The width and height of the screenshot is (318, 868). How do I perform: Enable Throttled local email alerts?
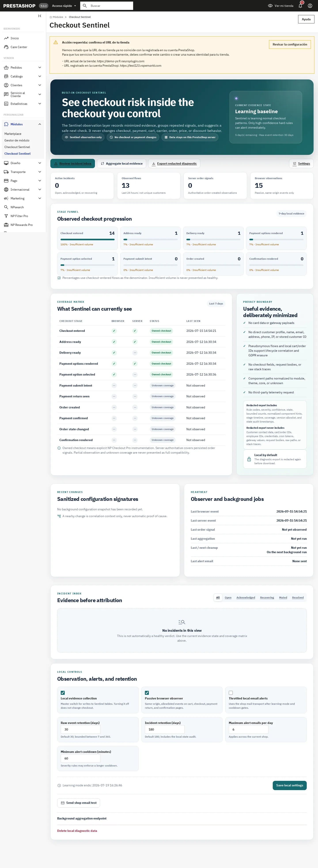[231, 693]
